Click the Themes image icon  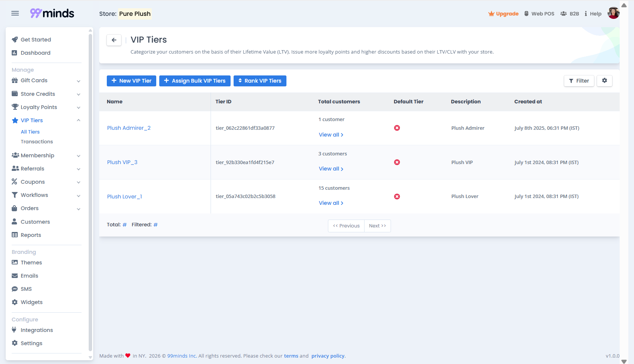(15, 262)
